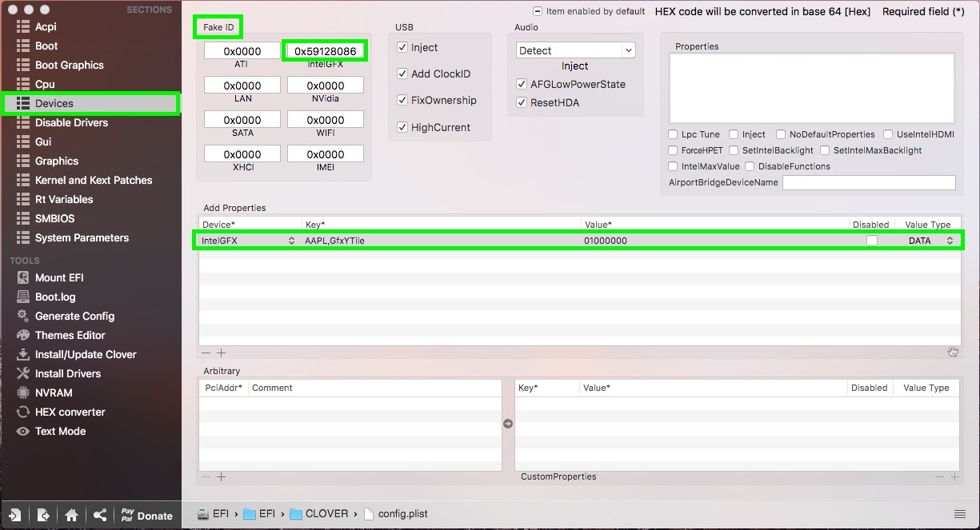Enable Lpc Tune checkbox
Image resolution: width=980 pixels, height=530 pixels.
pos(673,134)
